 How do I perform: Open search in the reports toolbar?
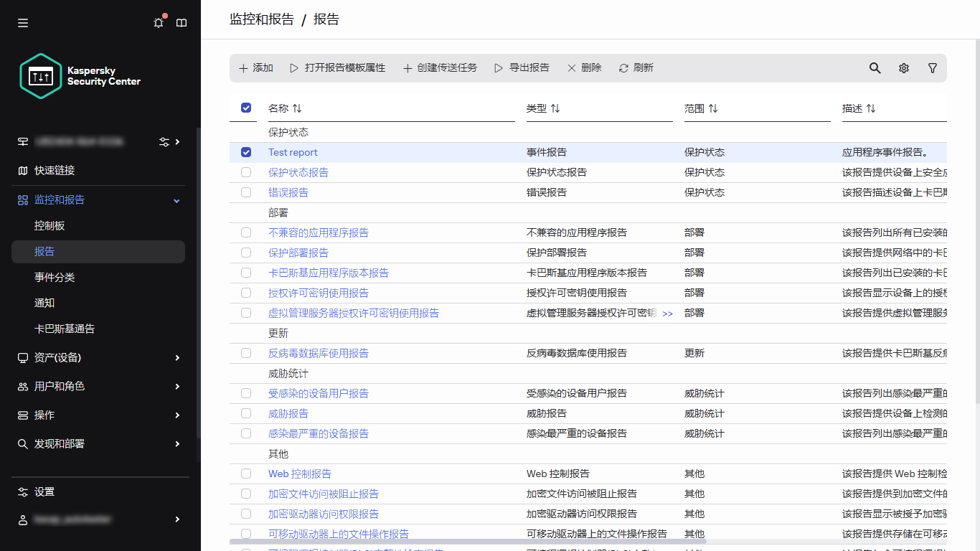875,67
